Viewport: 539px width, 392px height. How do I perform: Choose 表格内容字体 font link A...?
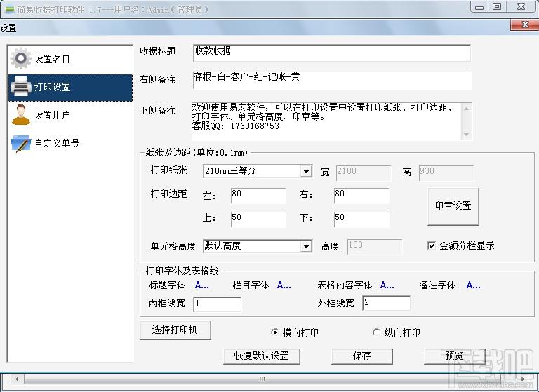point(387,285)
